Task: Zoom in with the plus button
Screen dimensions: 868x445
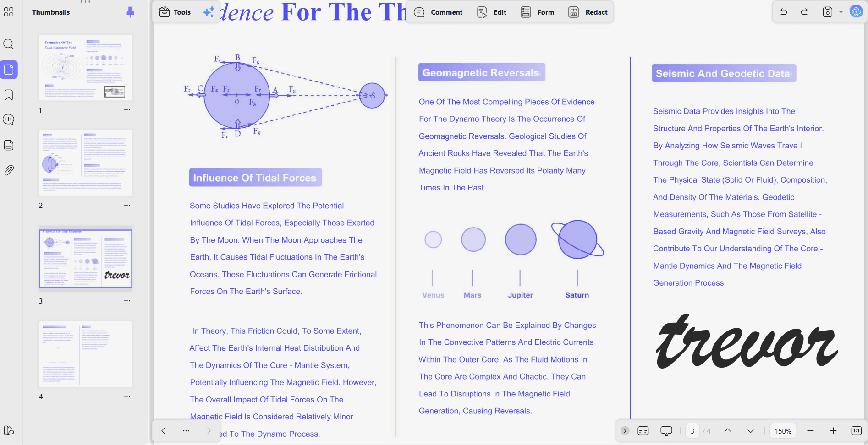Action: [833, 431]
